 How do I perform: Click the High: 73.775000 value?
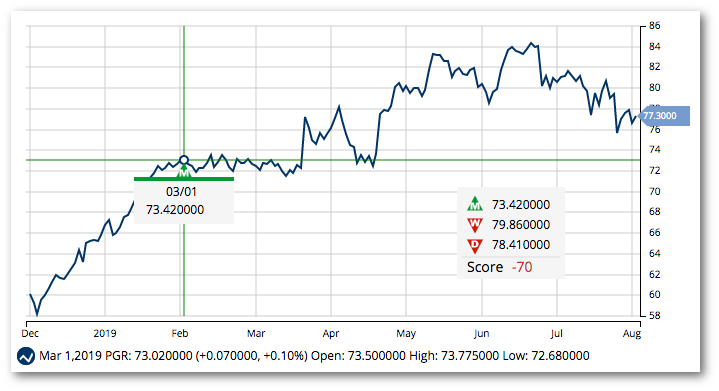(x=454, y=356)
